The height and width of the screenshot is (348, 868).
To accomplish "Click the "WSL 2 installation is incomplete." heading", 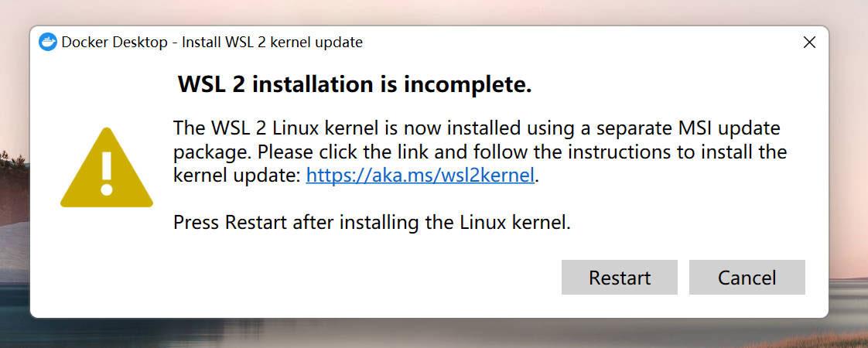I will point(354,84).
